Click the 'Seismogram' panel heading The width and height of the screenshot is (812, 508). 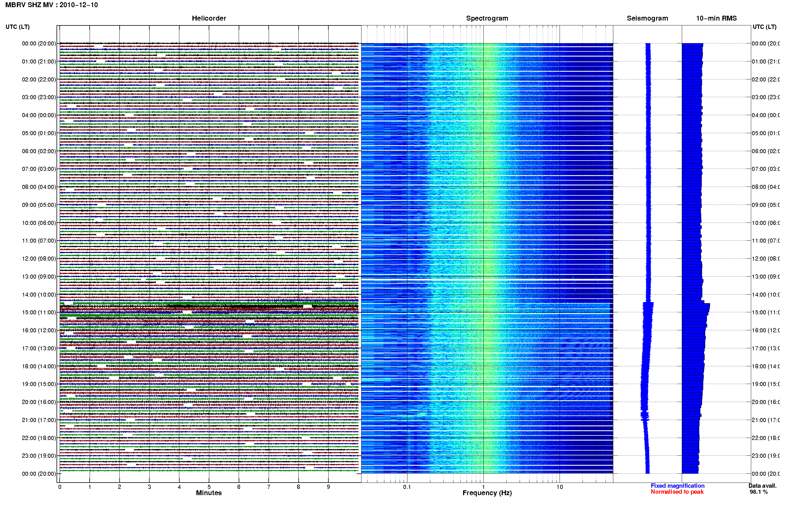(647, 18)
